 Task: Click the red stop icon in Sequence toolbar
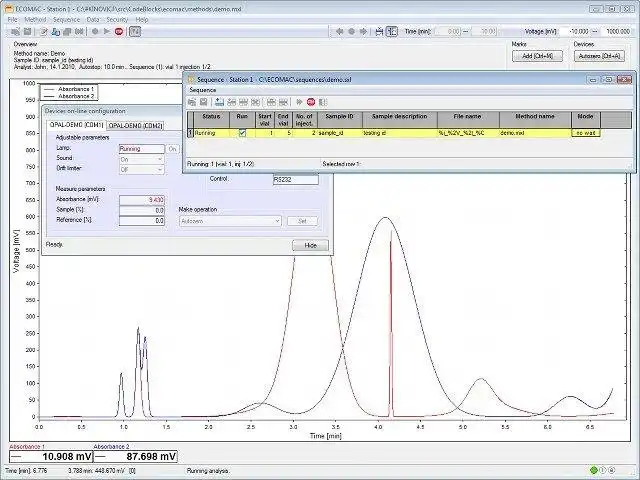[x=311, y=102]
